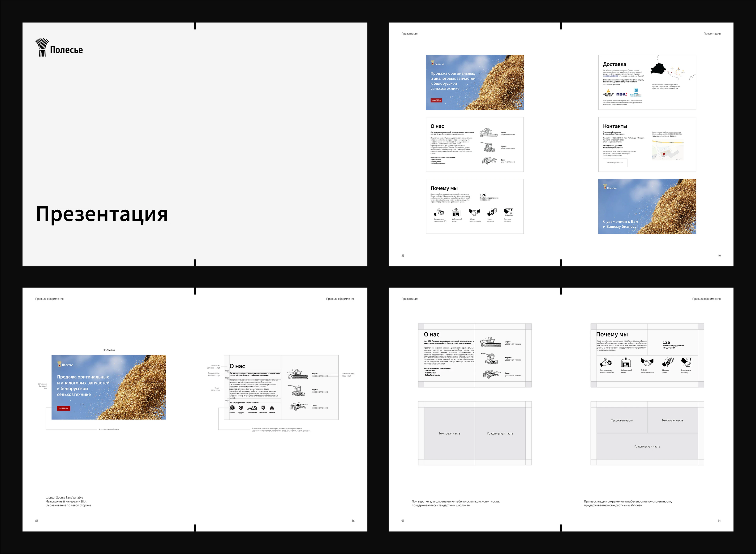Click the Полесье wheat sheaf logo on gray cover
Screen dimensions: 756x554
click(x=42, y=47)
